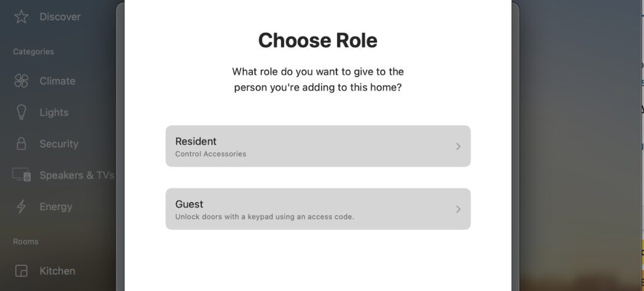Click the Speakers & TVs device icon

[x=21, y=175]
